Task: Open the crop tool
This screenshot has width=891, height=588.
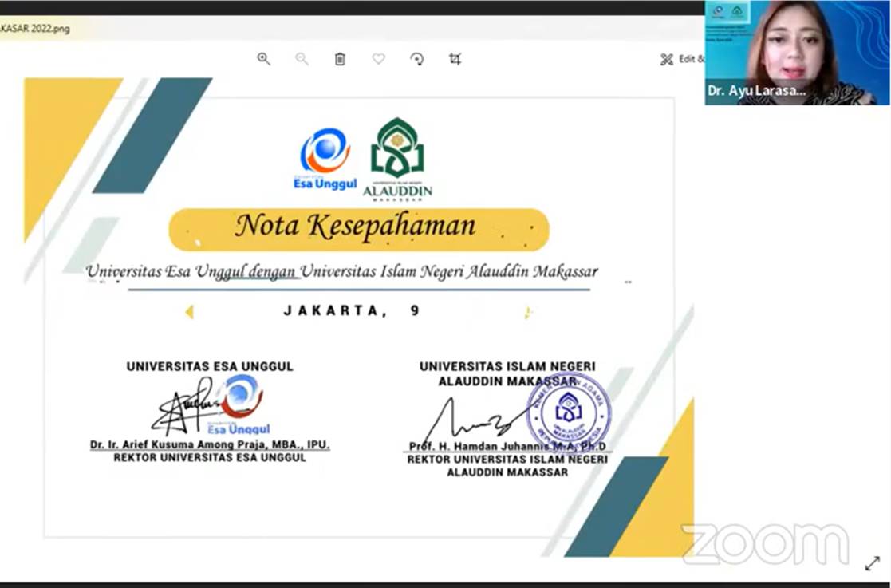Action: 455,59
